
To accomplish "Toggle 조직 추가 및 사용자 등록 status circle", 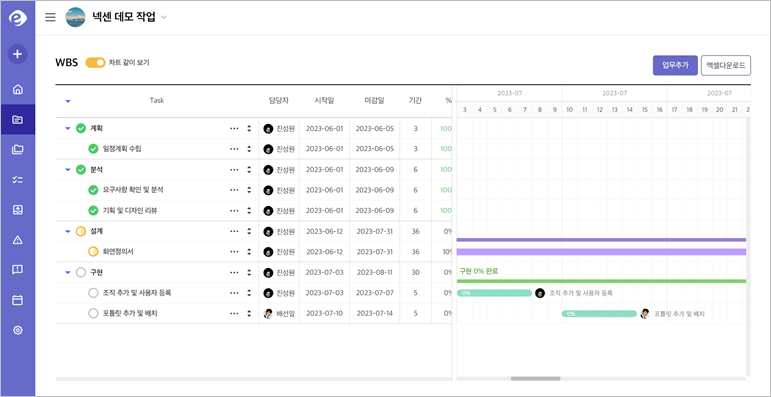I will [x=93, y=293].
